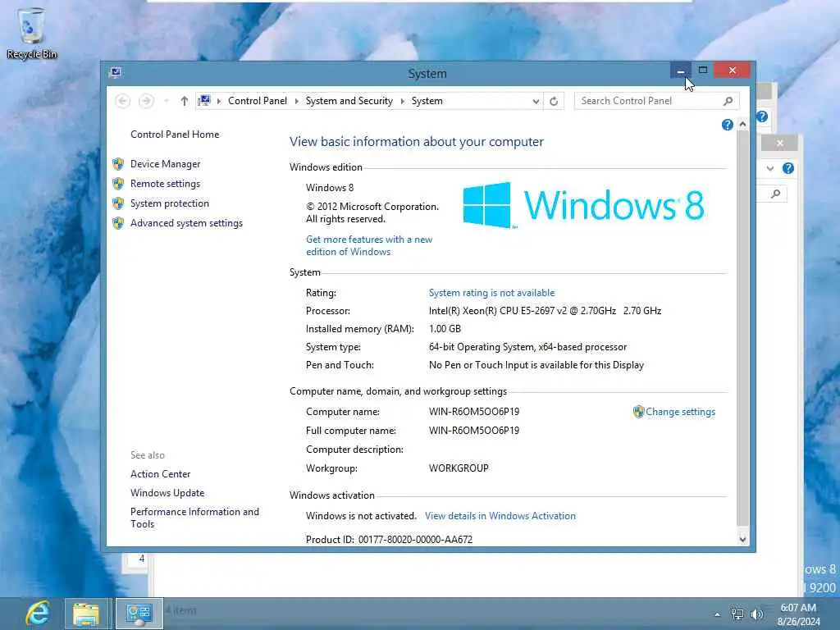Image resolution: width=840 pixels, height=630 pixels.
Task: Select the Product ID 00177-80020-00000-AA672 text
Action: click(x=415, y=540)
